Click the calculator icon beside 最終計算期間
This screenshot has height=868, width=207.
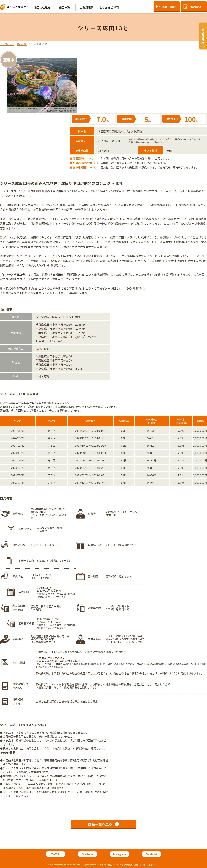point(11,624)
